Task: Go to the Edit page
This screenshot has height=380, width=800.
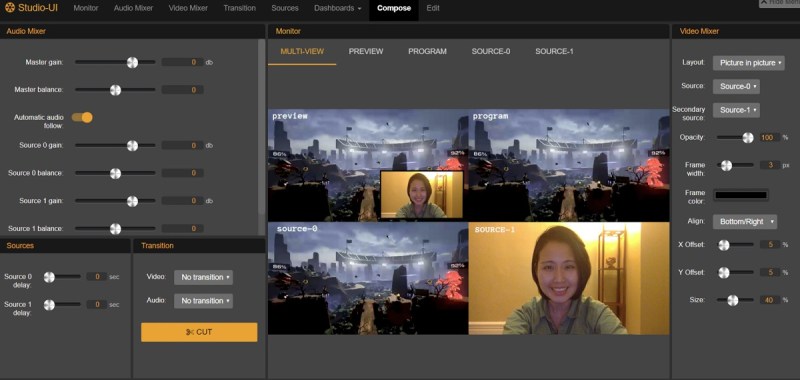Action: (433, 8)
